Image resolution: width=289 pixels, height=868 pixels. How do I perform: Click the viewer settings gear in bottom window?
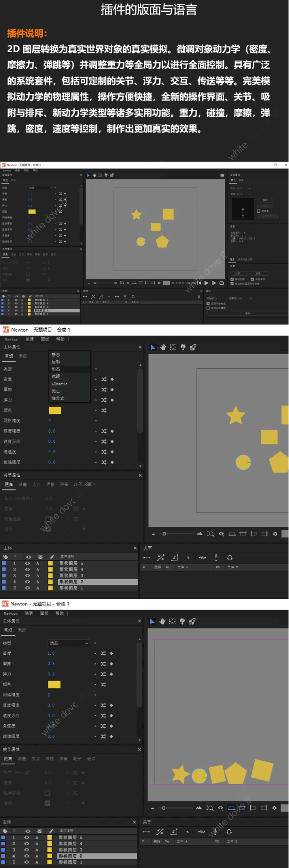point(275,808)
